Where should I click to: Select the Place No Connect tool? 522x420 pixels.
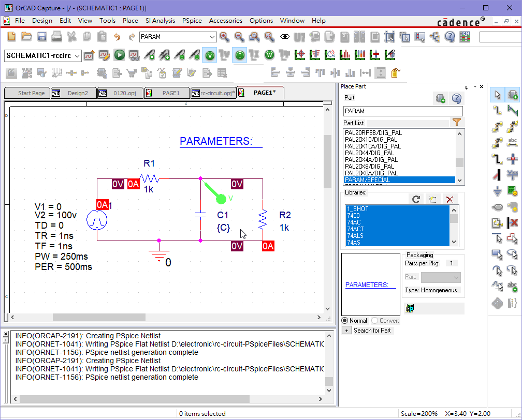coord(512,222)
